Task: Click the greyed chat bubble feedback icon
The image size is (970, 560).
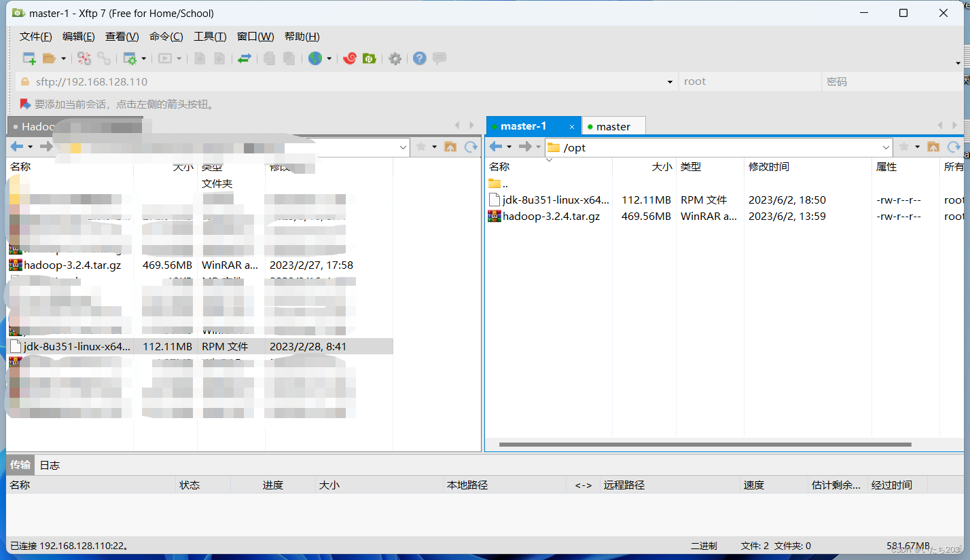Action: [439, 58]
